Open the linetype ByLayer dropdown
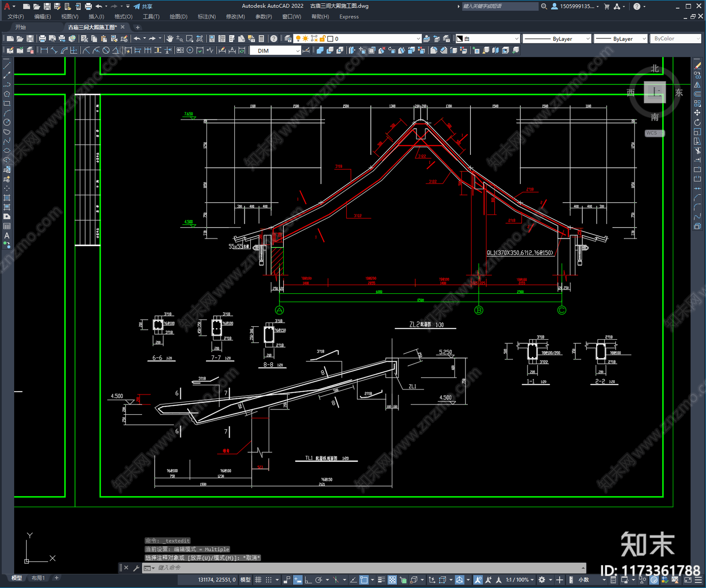This screenshot has height=588, width=706. click(x=557, y=39)
